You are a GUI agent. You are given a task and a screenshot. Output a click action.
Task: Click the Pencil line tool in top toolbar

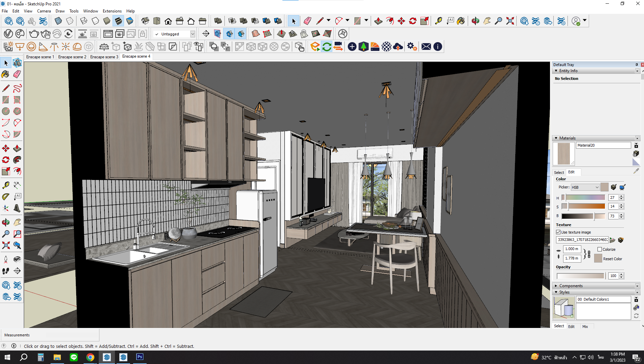[x=319, y=21]
